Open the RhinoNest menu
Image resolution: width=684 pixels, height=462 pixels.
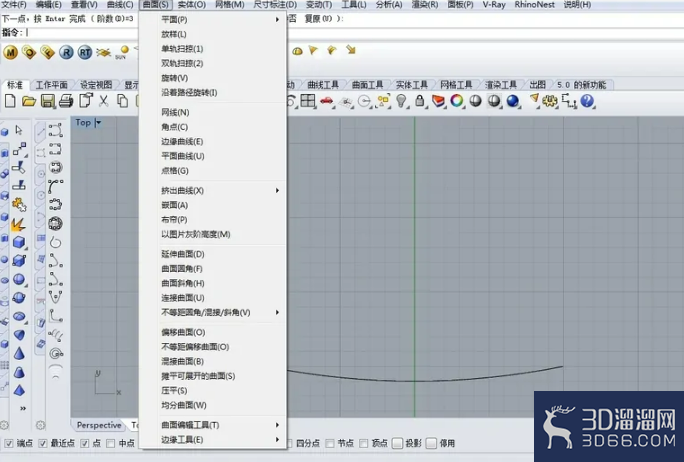click(x=534, y=5)
